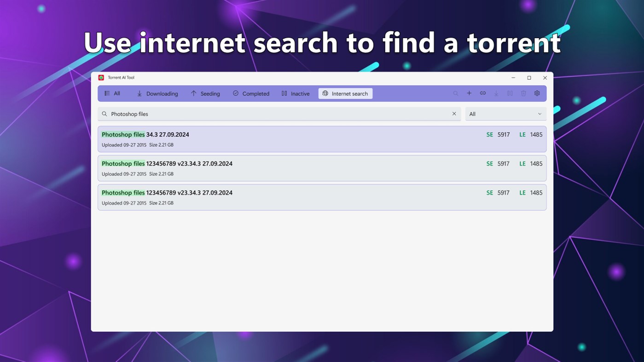Select the Inactive filter toggle
Screen dimensions: 644x362
295,93
